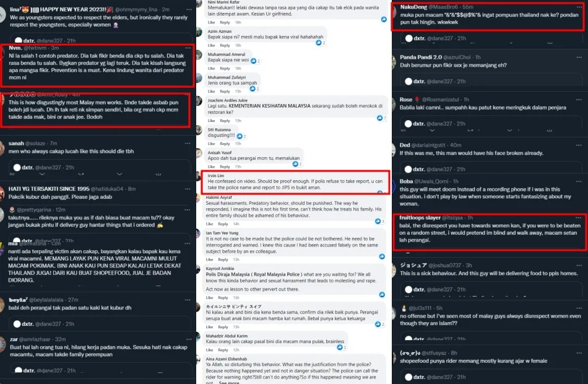Open more options on fruitloops slayer tweet
The width and height of the screenshot is (588, 384).
click(x=579, y=218)
